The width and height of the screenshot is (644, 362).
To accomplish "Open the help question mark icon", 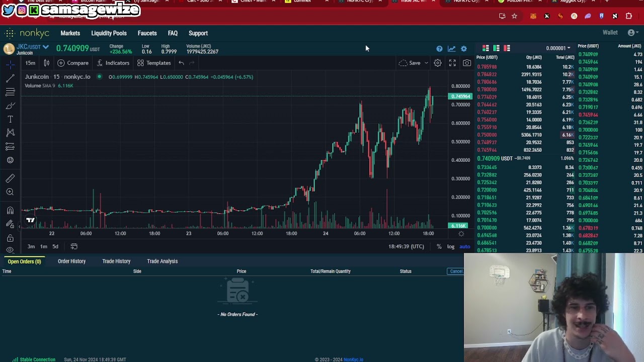I will (x=439, y=49).
